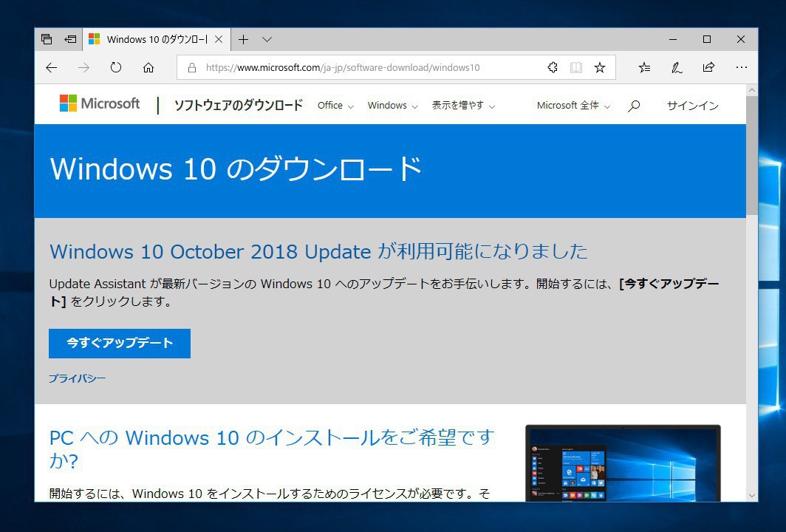Click the Windows 10 のダウンロード banner title
The height and width of the screenshot is (532, 786).
click(236, 168)
